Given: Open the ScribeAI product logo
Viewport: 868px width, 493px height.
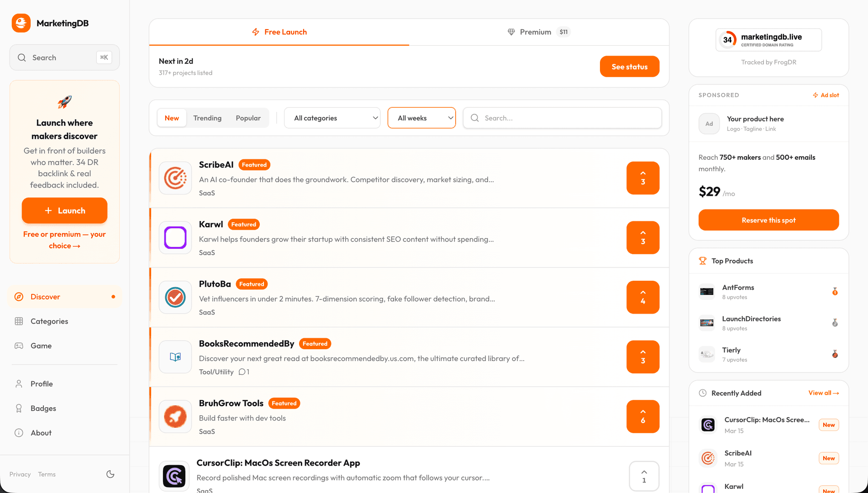Looking at the screenshot, I should [175, 178].
